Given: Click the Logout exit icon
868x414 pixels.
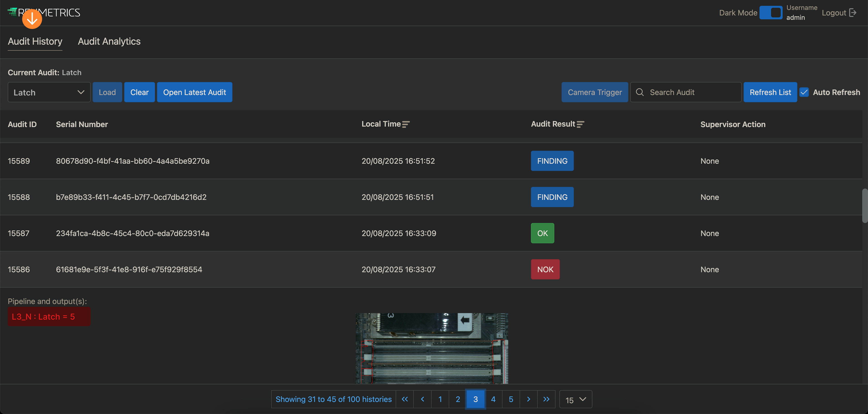Looking at the screenshot, I should 853,13.
